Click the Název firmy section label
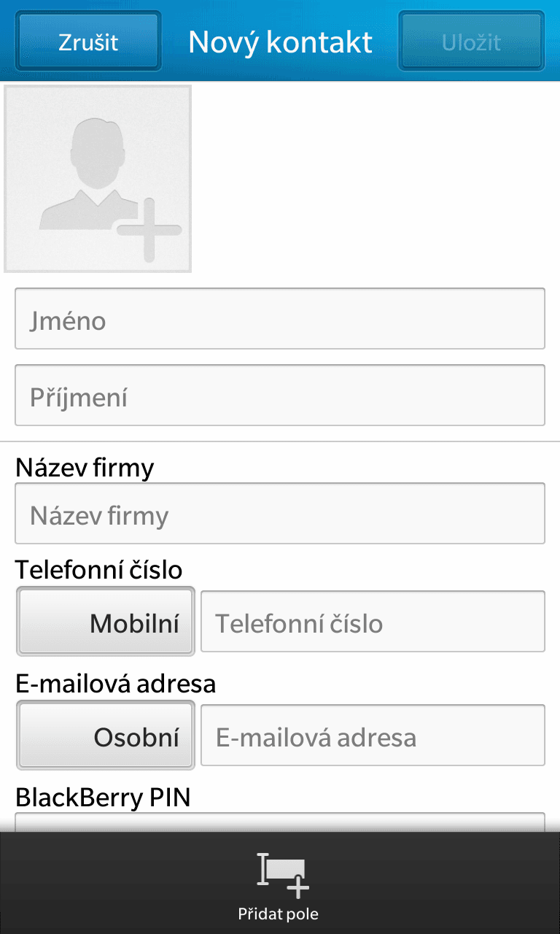 [x=85, y=467]
